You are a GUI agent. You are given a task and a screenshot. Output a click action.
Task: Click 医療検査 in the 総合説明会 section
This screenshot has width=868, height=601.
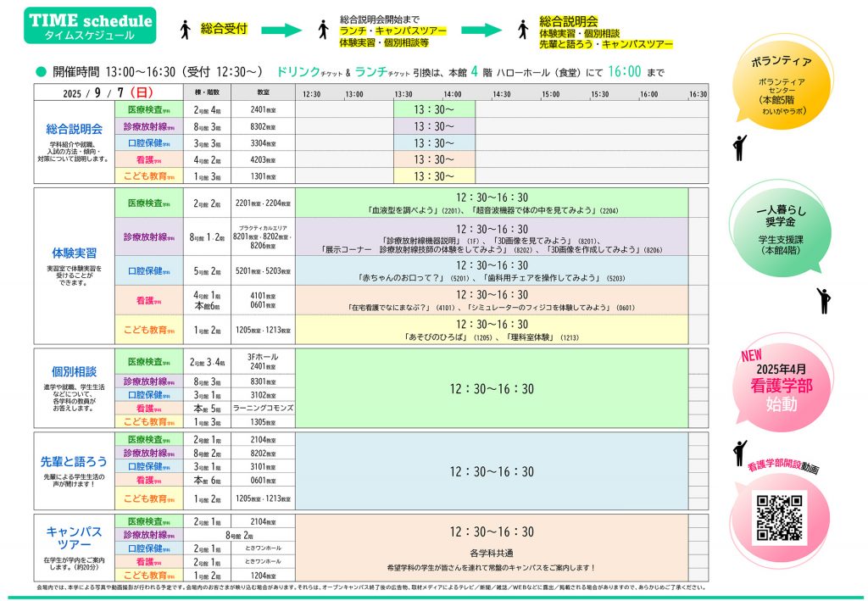(x=149, y=109)
